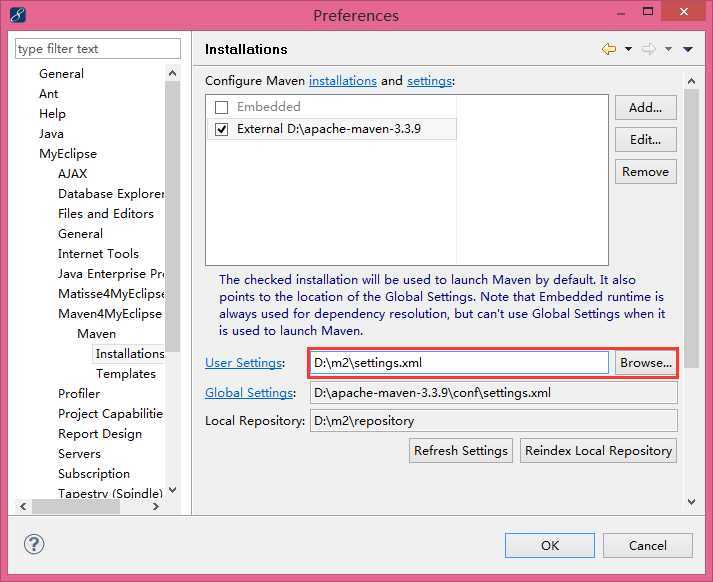Click tree scrollbar down arrow

pyautogui.click(x=172, y=490)
